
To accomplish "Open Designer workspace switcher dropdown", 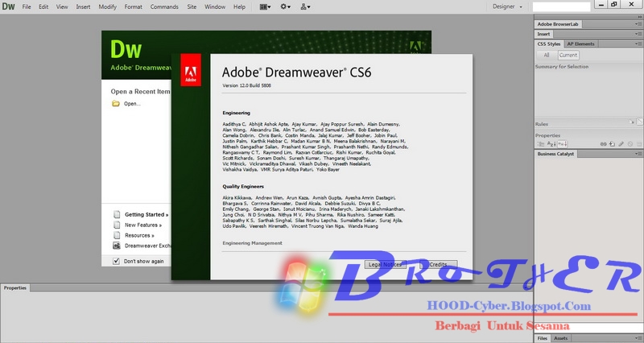I will click(x=508, y=6).
